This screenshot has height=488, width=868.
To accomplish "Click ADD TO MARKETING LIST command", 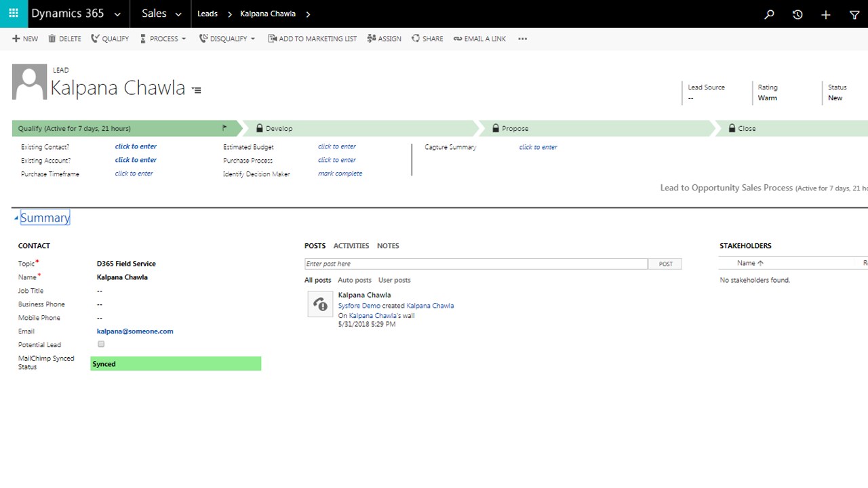I will pyautogui.click(x=313, y=39).
